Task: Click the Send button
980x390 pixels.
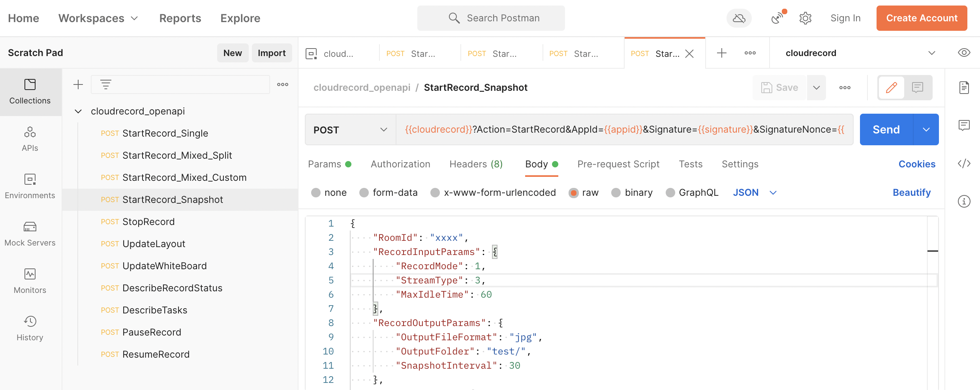Action: [886, 129]
